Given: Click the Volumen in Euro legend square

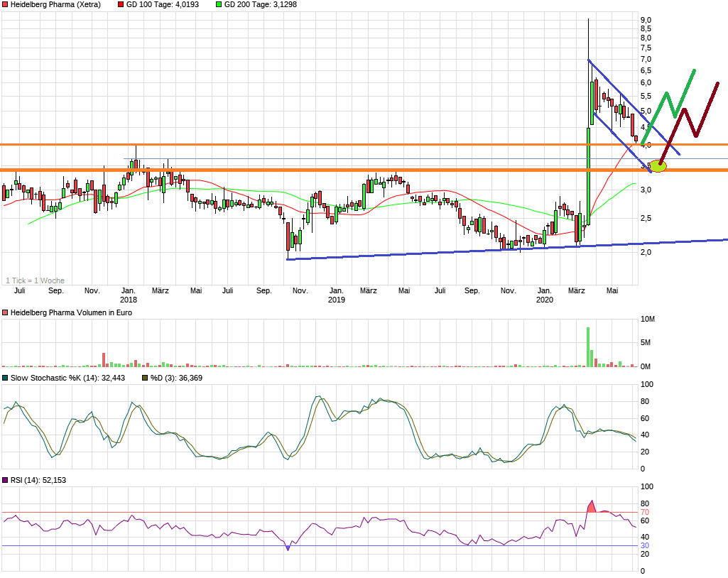Looking at the screenshot, I should coord(5,312).
